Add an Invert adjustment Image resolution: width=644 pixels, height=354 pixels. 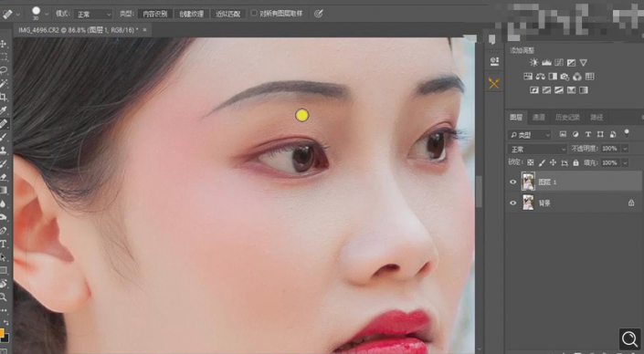(534, 90)
